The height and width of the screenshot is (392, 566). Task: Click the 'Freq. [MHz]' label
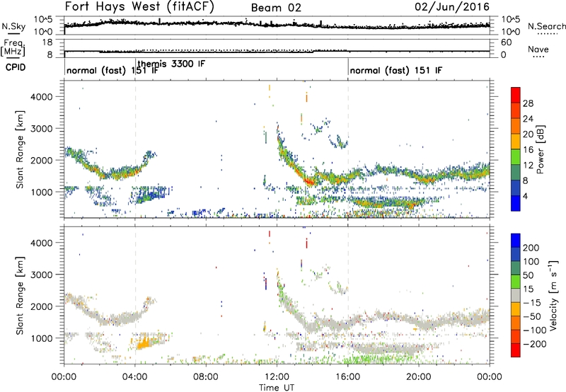pos(13,47)
